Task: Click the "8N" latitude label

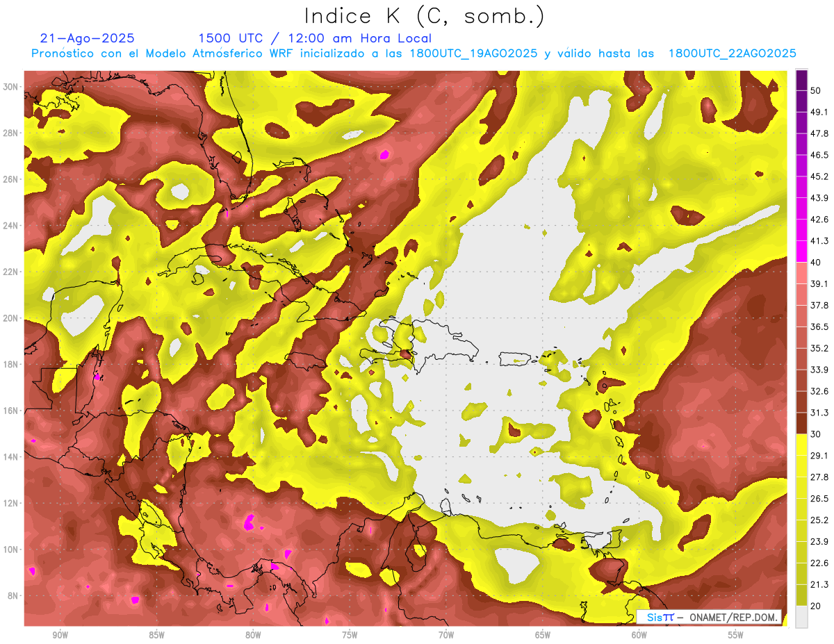Action: pyautogui.click(x=13, y=596)
